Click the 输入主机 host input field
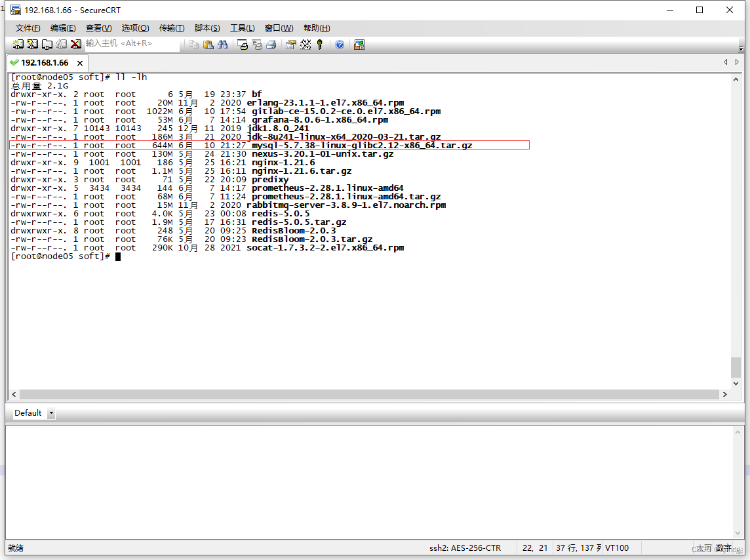This screenshot has height=560, width=750. tap(132, 43)
